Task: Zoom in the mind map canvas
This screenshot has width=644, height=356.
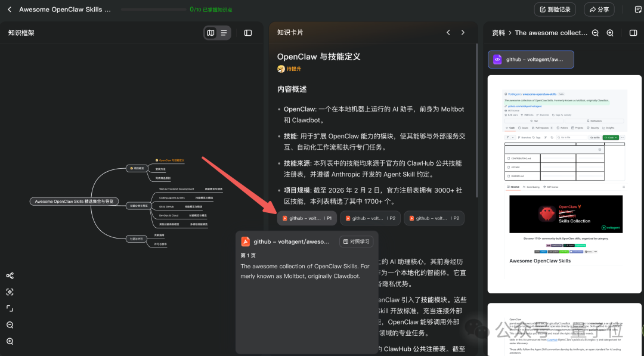Action: click(10, 341)
